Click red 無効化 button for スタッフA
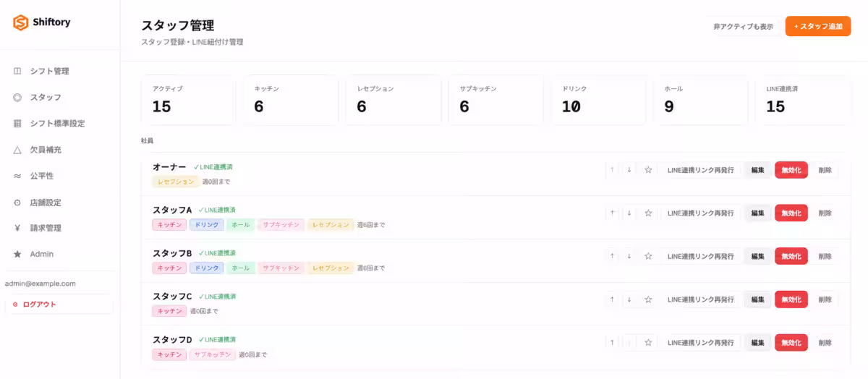Viewport: 868px width, 379px height. (791, 213)
